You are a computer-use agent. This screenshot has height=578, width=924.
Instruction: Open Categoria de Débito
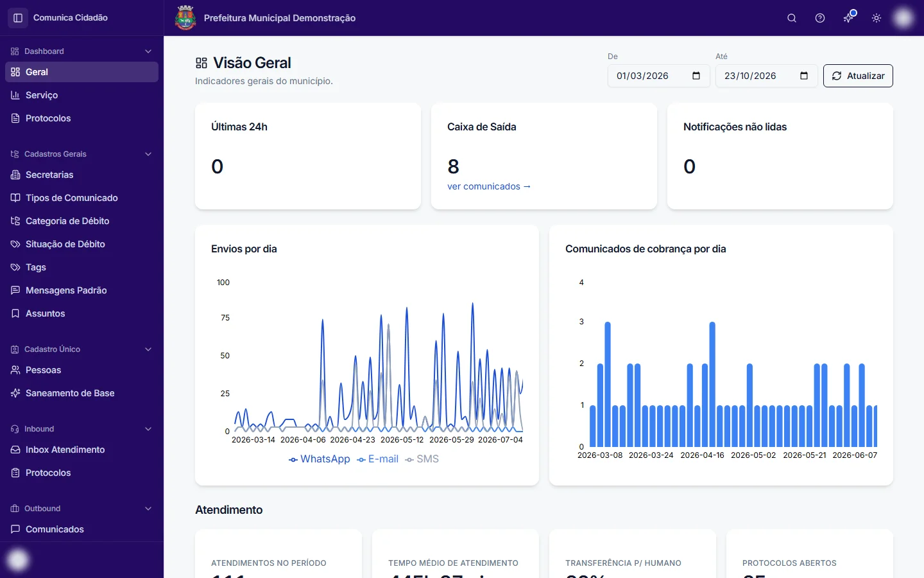coord(81,221)
